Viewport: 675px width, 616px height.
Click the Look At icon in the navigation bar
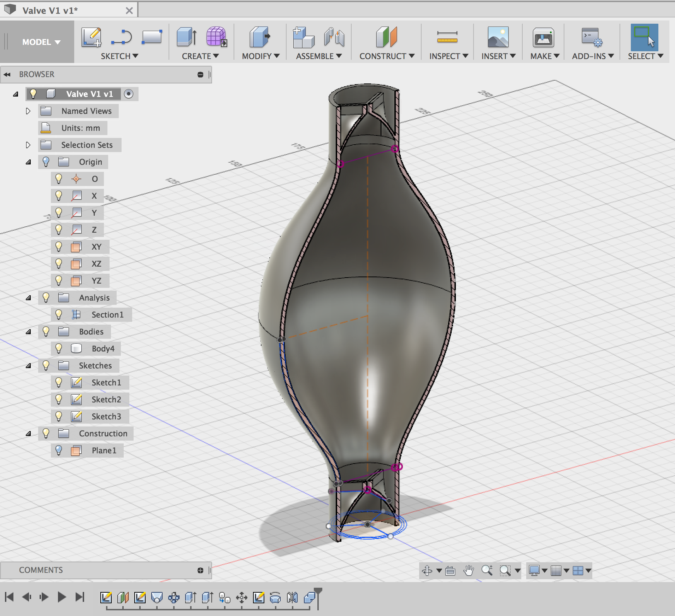(x=450, y=570)
